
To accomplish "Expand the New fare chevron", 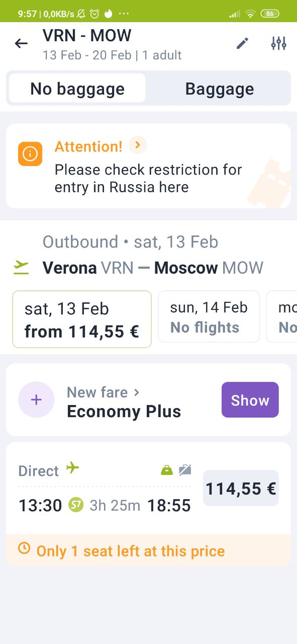I will tap(137, 392).
